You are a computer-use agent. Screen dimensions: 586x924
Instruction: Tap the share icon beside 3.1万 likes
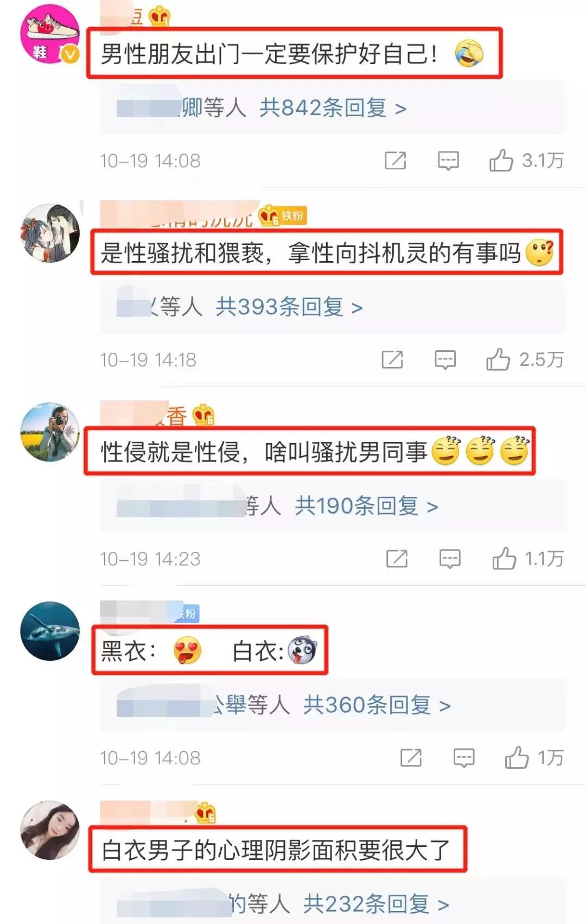click(395, 161)
